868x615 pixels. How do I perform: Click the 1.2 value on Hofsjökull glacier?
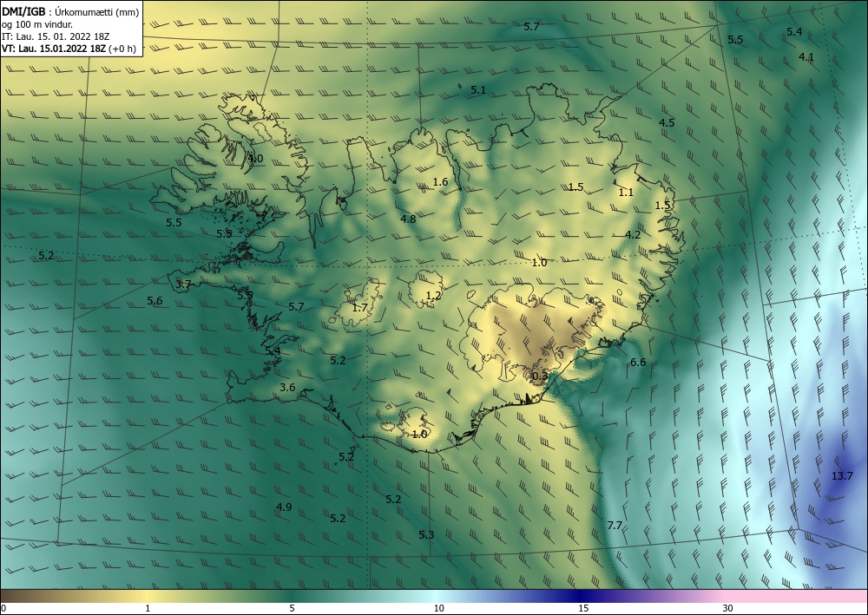pos(433,296)
